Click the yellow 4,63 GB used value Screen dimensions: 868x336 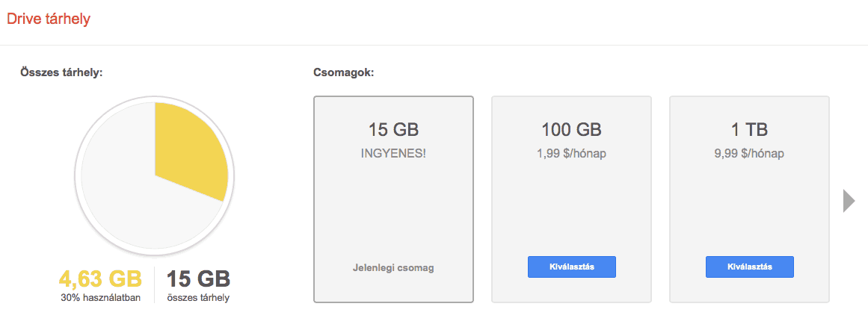point(100,279)
